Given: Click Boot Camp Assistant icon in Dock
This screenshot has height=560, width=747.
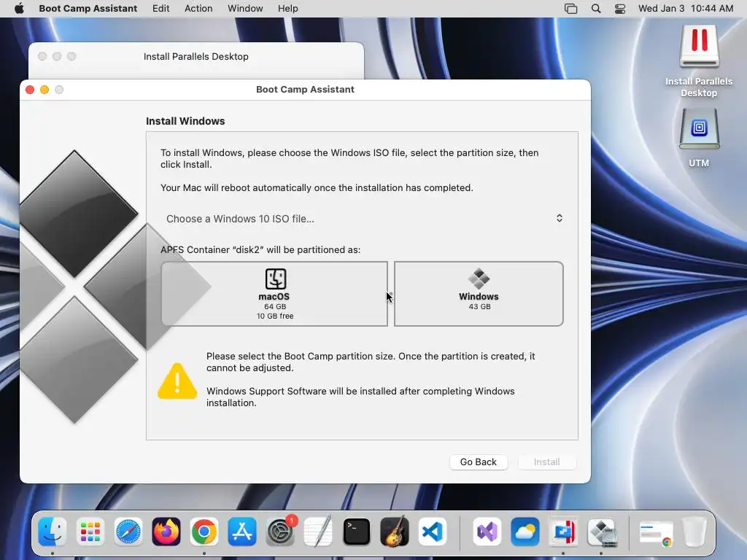Looking at the screenshot, I should click(601, 532).
